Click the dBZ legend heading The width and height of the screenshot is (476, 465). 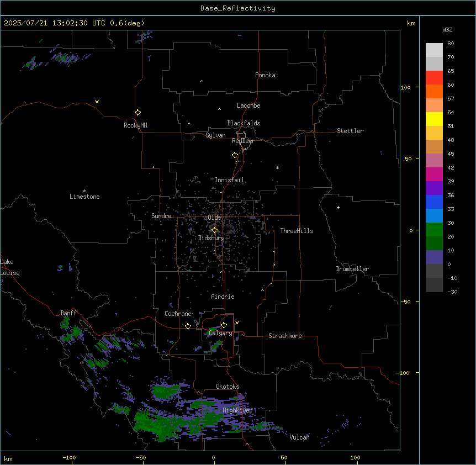pos(447,29)
